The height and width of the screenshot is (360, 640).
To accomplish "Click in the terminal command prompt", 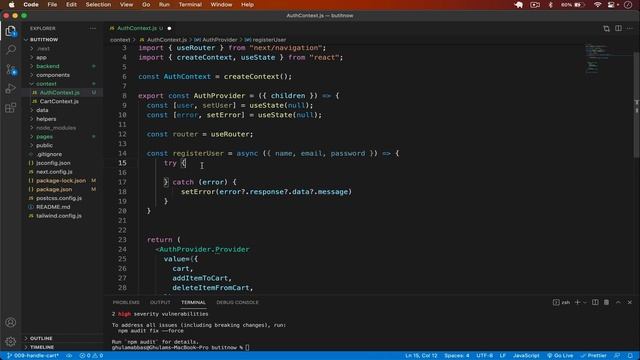I will tap(247, 348).
